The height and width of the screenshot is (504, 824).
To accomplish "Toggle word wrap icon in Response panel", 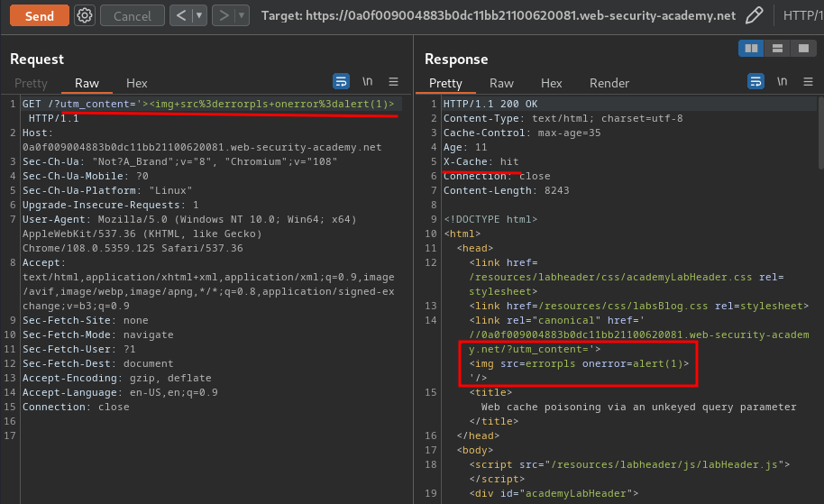I will point(755,81).
